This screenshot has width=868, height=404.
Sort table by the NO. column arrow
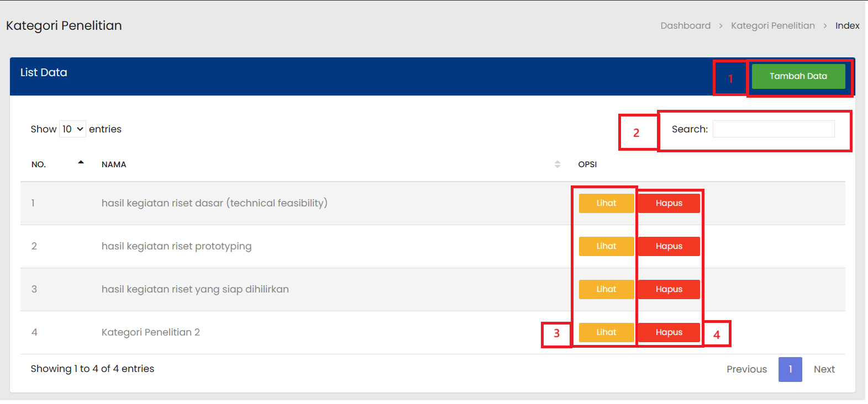[x=81, y=163]
